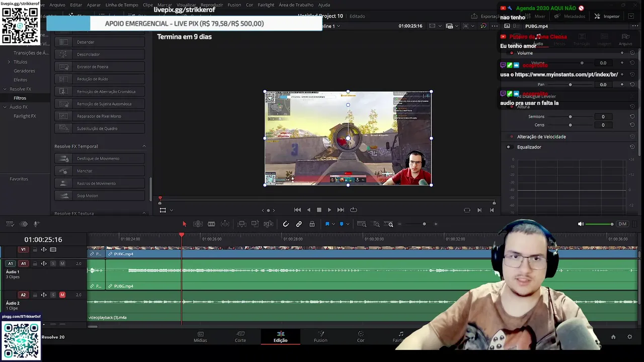Mute the monitor speaker icon
644x362 pixels.
pos(581,224)
